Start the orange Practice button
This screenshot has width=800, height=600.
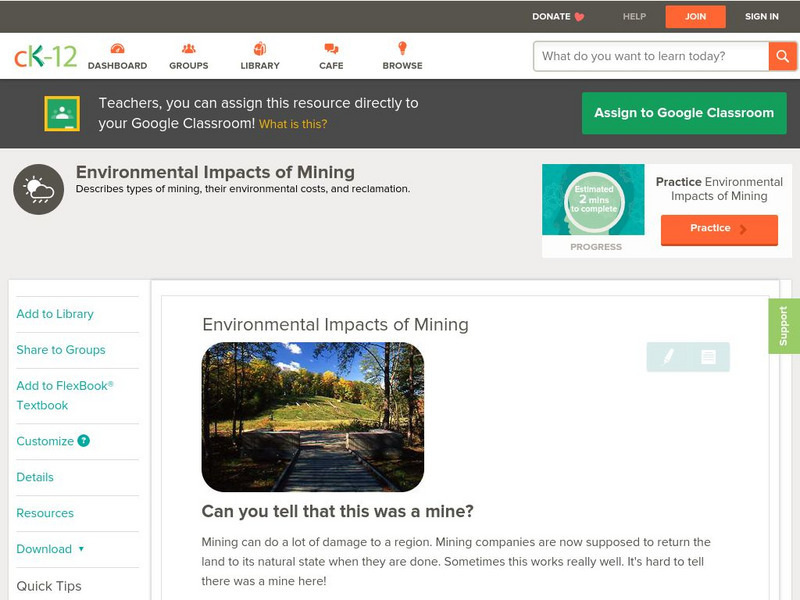pos(718,229)
